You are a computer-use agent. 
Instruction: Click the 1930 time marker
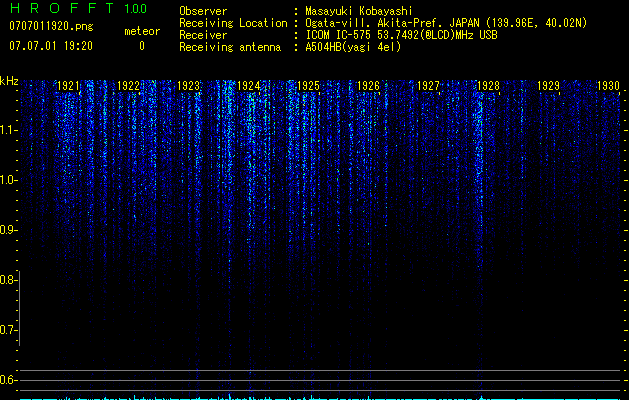[608, 86]
